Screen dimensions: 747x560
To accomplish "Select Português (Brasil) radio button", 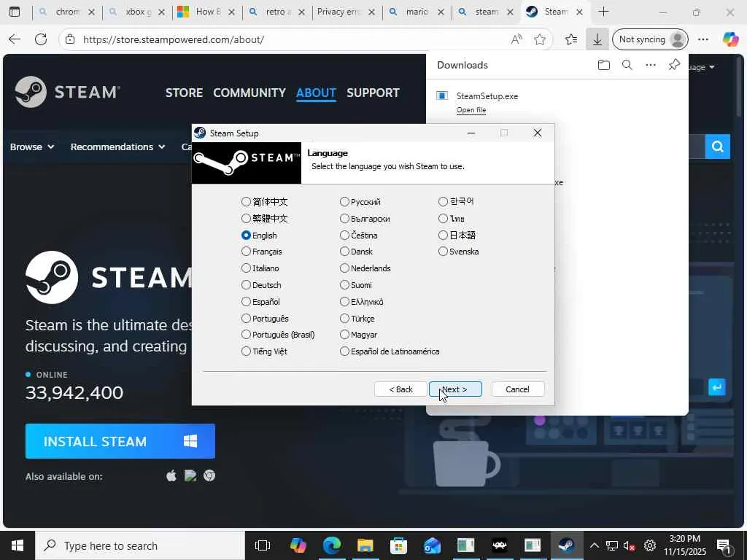I will pos(246,335).
